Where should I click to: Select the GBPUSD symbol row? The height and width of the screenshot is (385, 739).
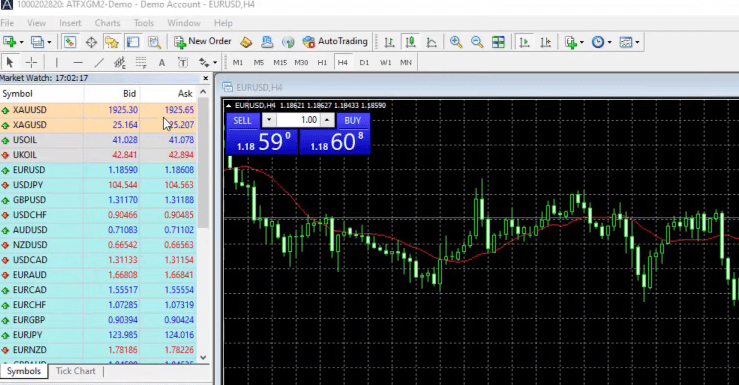[99, 200]
